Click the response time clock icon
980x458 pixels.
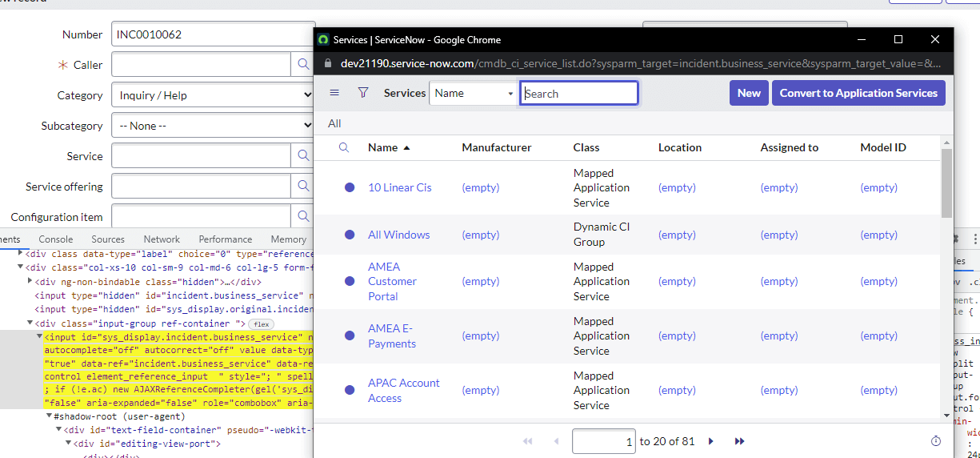(x=936, y=441)
